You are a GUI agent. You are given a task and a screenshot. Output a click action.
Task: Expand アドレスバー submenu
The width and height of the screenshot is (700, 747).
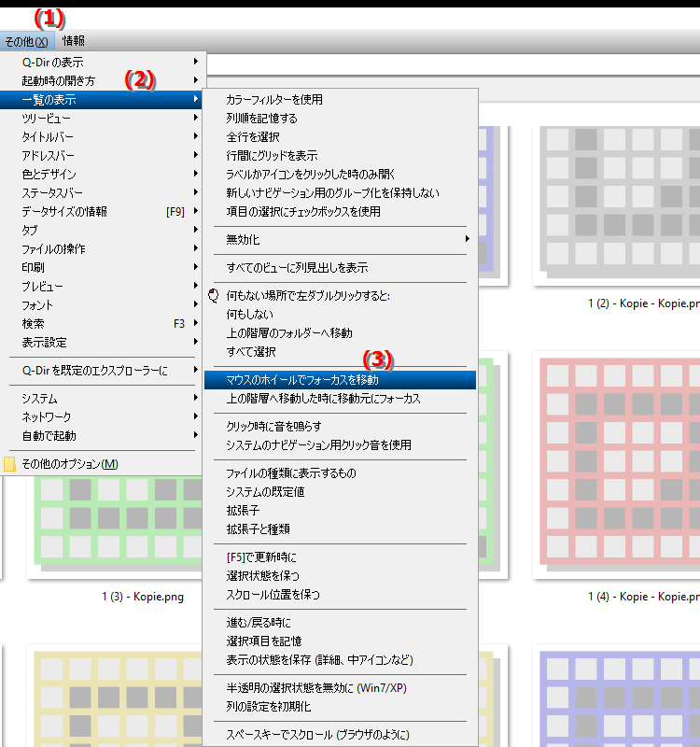point(103,155)
